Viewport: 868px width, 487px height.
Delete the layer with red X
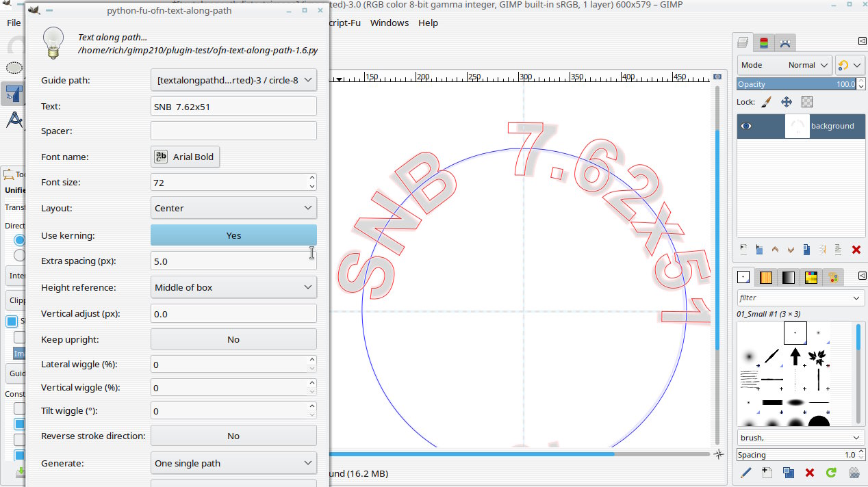(856, 250)
